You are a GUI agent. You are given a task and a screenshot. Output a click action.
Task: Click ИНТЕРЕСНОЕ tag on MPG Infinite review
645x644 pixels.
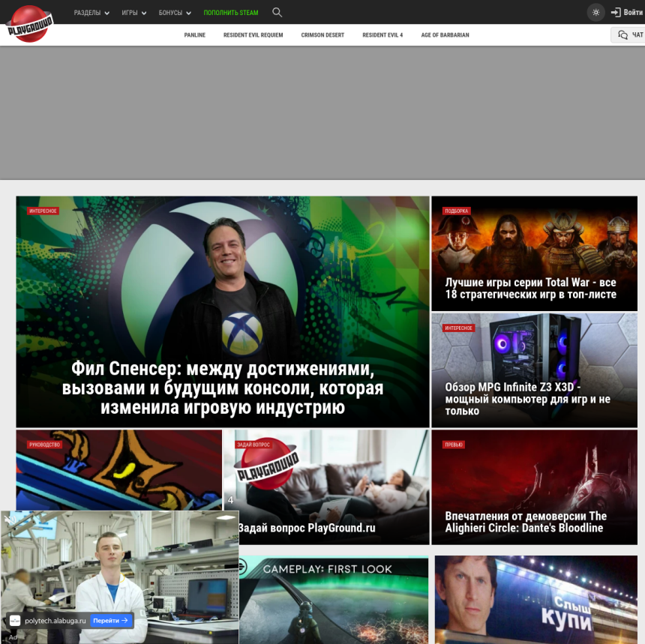459,328
